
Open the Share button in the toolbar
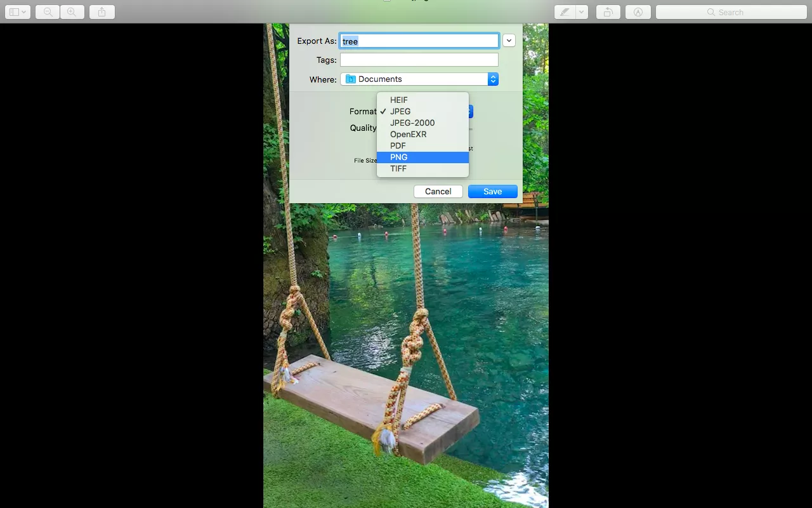click(102, 12)
